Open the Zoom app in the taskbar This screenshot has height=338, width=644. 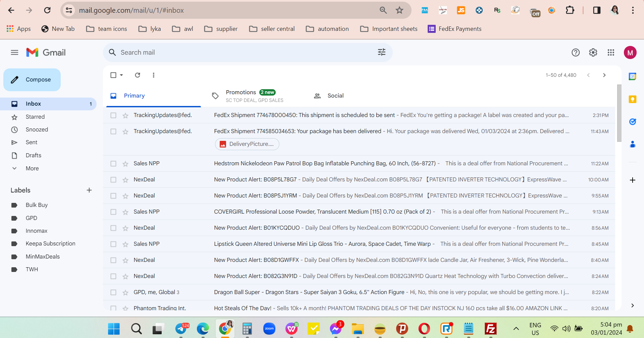coord(269,329)
